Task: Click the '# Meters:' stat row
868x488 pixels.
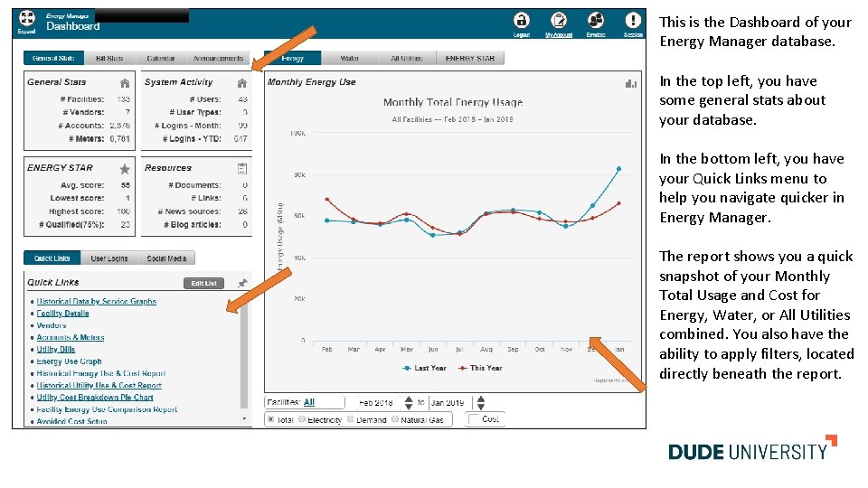Action: point(80,139)
